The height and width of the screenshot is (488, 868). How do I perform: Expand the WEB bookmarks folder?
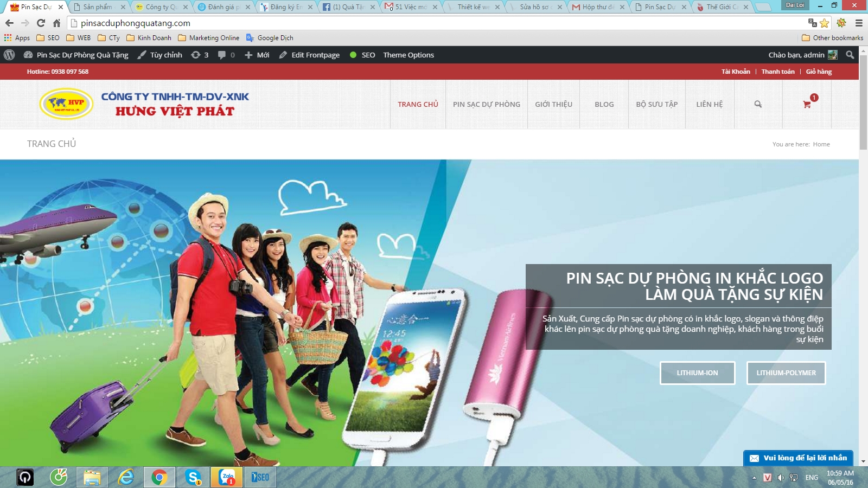click(79, 38)
